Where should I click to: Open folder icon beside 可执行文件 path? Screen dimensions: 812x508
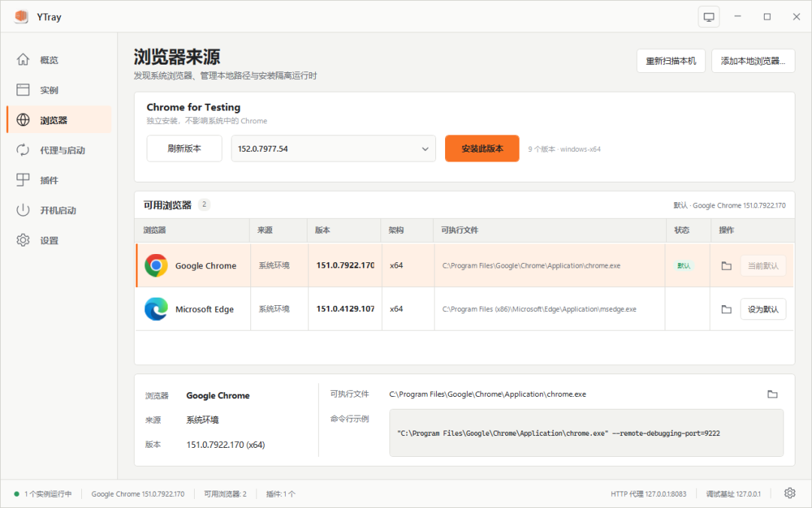(772, 394)
